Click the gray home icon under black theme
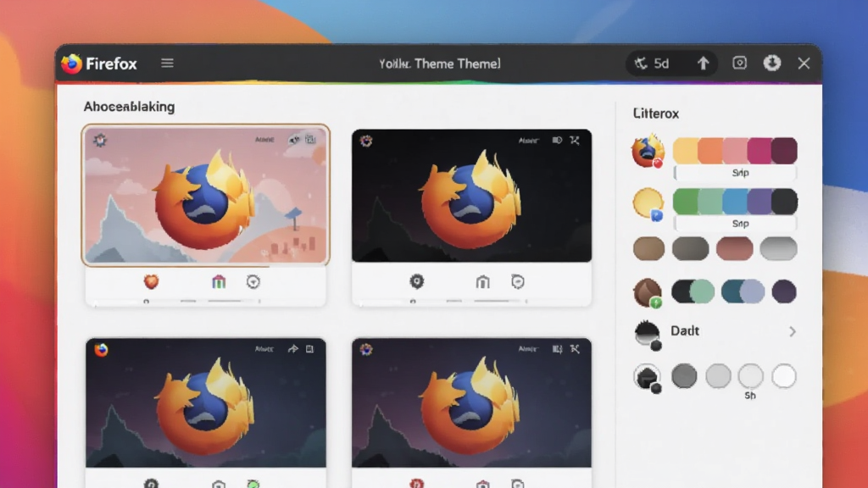 tap(482, 281)
